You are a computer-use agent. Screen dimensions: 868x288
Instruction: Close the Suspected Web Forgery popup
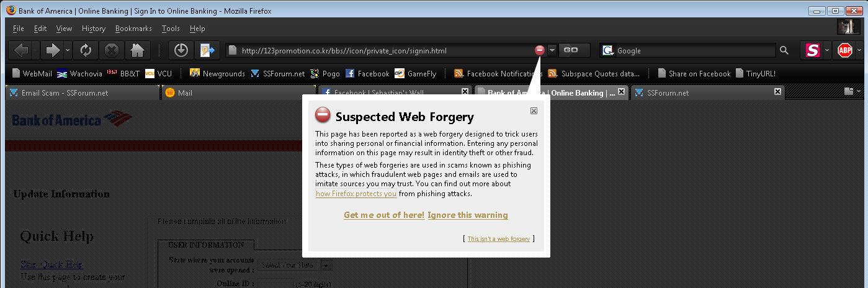[x=534, y=110]
